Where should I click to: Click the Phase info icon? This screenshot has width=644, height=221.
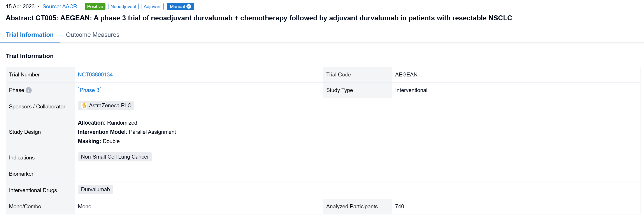click(29, 90)
